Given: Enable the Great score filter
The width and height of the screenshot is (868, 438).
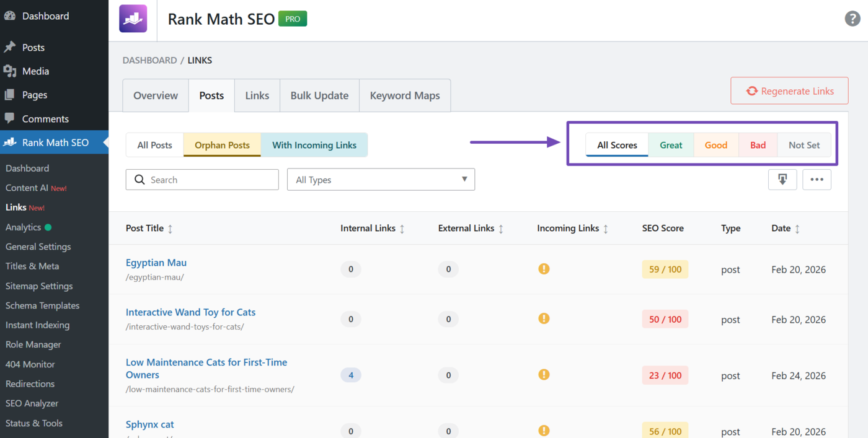Looking at the screenshot, I should tap(671, 144).
